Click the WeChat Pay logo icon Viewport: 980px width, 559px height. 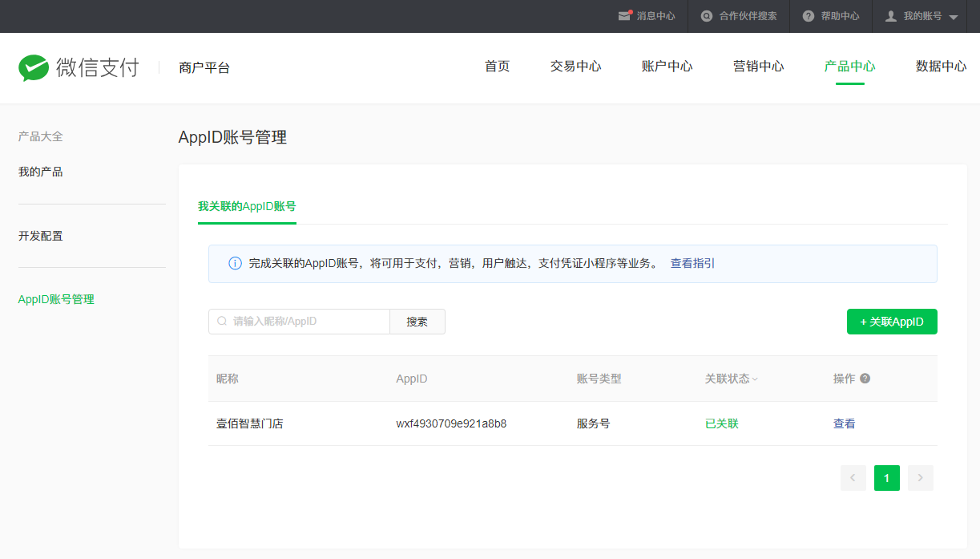click(34, 68)
